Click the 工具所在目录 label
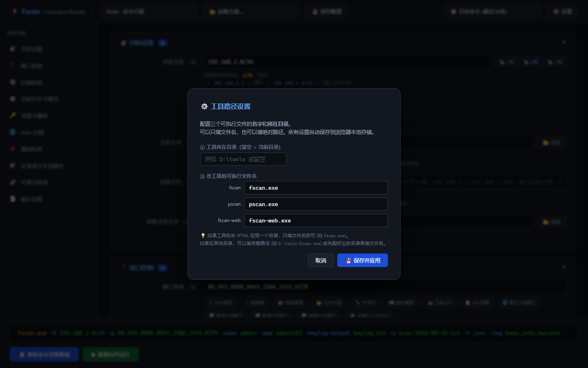The image size is (588, 368). [x=240, y=147]
